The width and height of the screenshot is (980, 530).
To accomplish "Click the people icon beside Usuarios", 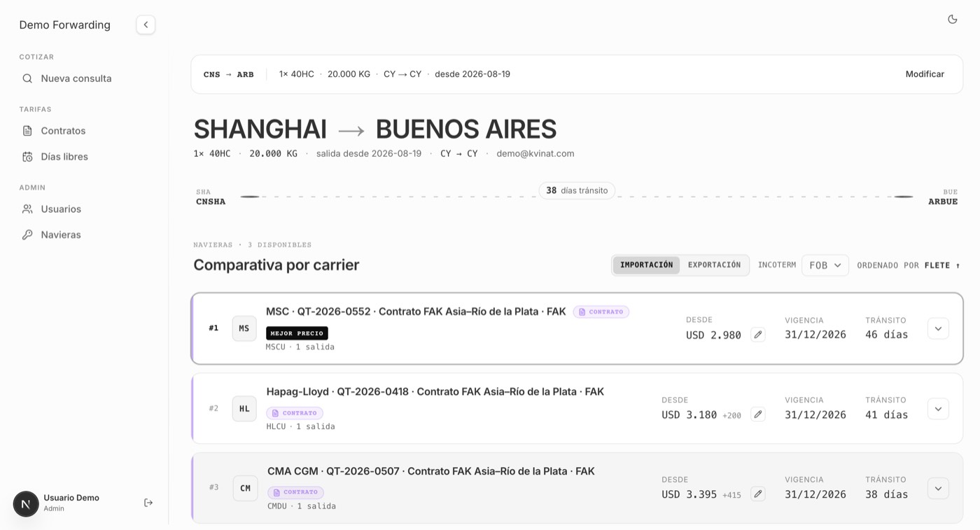I will (27, 209).
